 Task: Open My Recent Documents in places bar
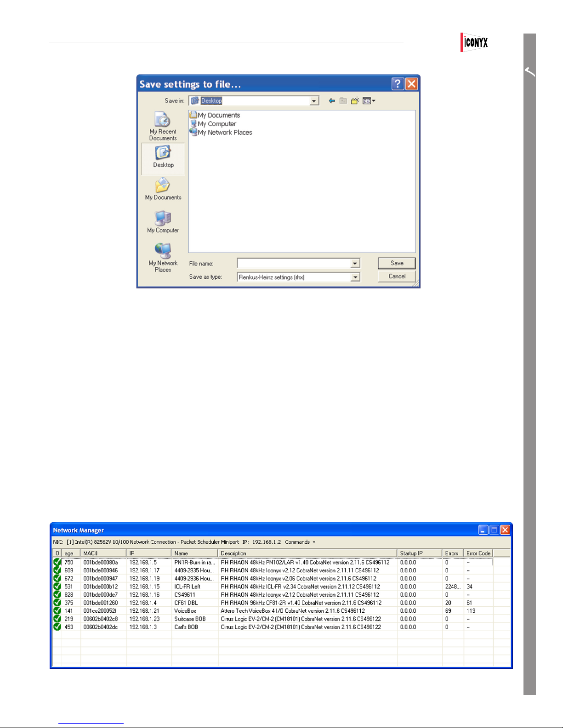click(163, 126)
